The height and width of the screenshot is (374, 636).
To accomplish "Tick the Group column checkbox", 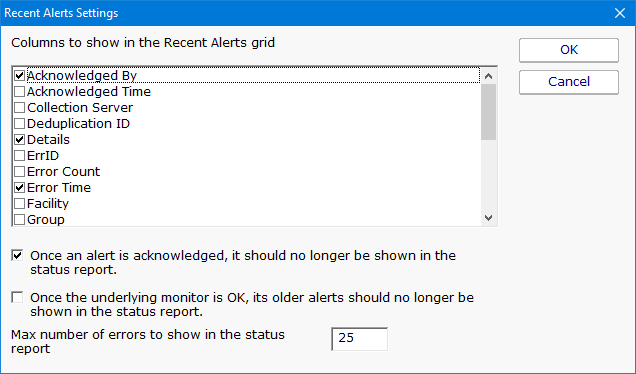I will pos(19,220).
